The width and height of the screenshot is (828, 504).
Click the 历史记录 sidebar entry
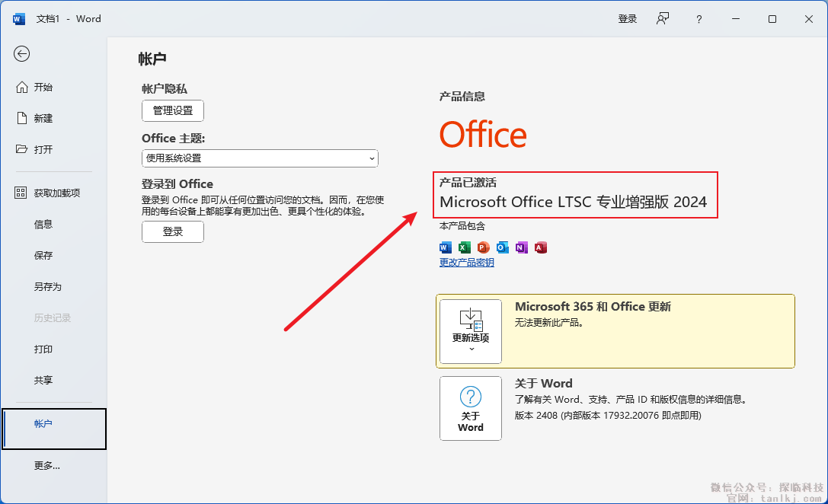[53, 317]
